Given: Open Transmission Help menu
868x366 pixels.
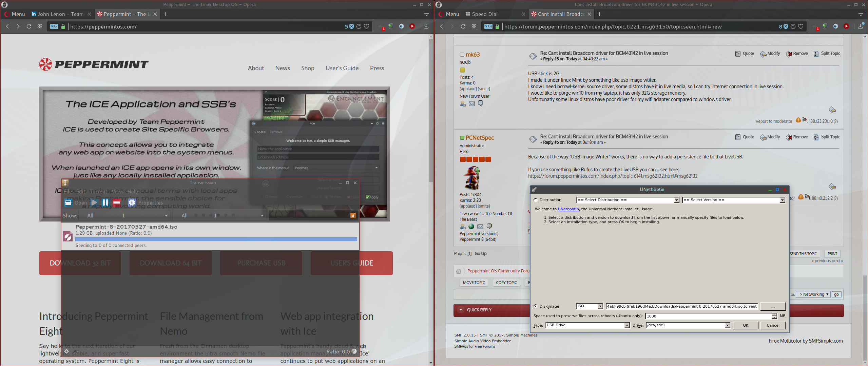Looking at the screenshot, I should point(133,191).
